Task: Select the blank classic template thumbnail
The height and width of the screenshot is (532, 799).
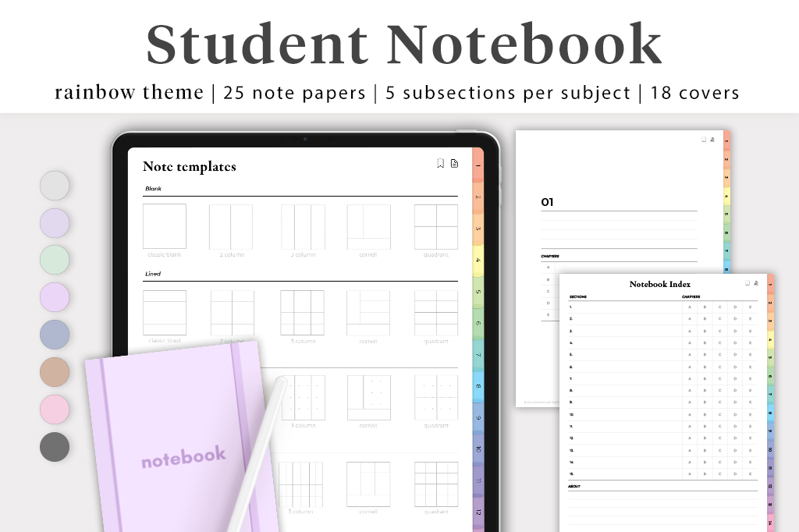Action: pyautogui.click(x=165, y=226)
